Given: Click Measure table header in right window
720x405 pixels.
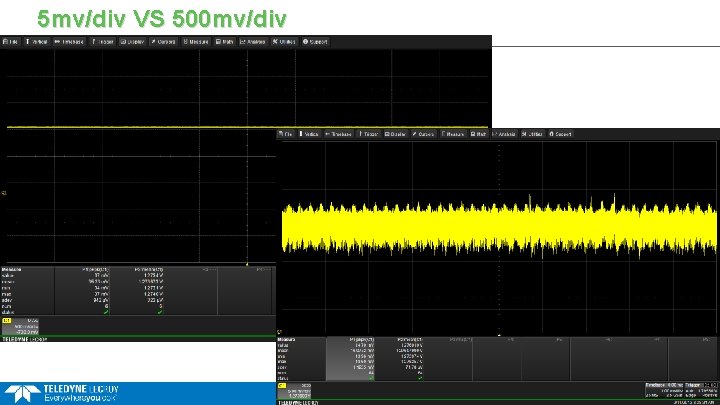Looking at the screenshot, I should [287, 340].
